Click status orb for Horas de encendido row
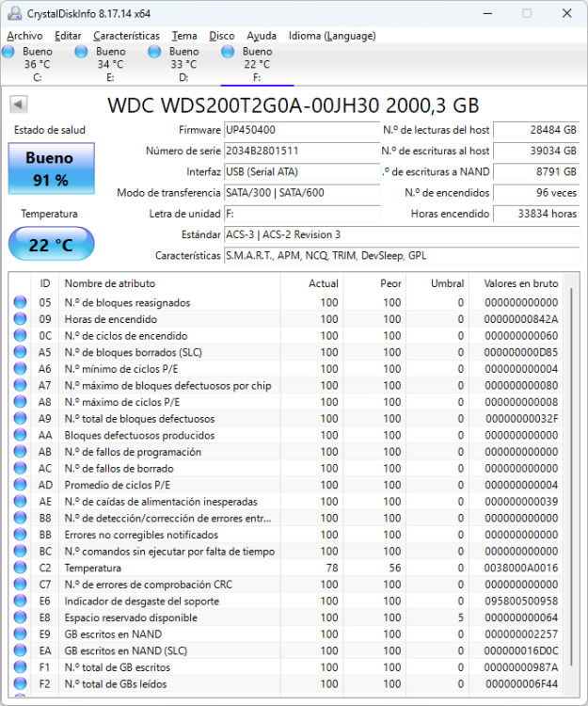 (x=21, y=319)
